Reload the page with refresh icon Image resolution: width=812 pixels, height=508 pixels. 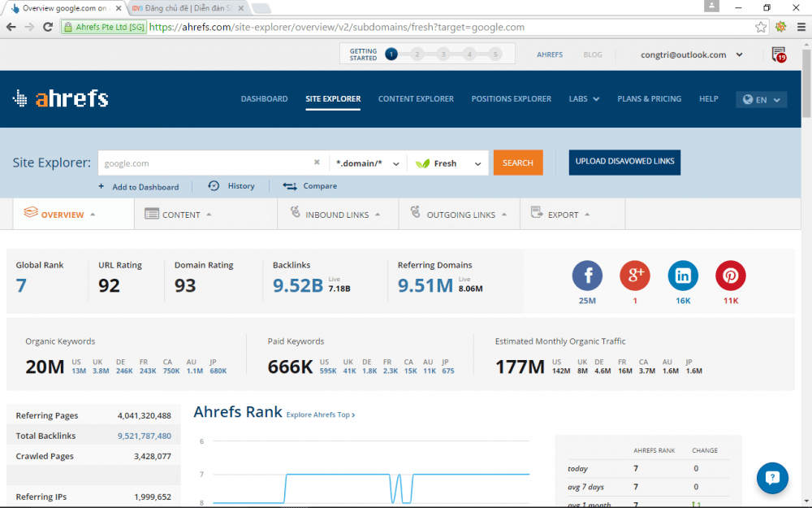48,27
